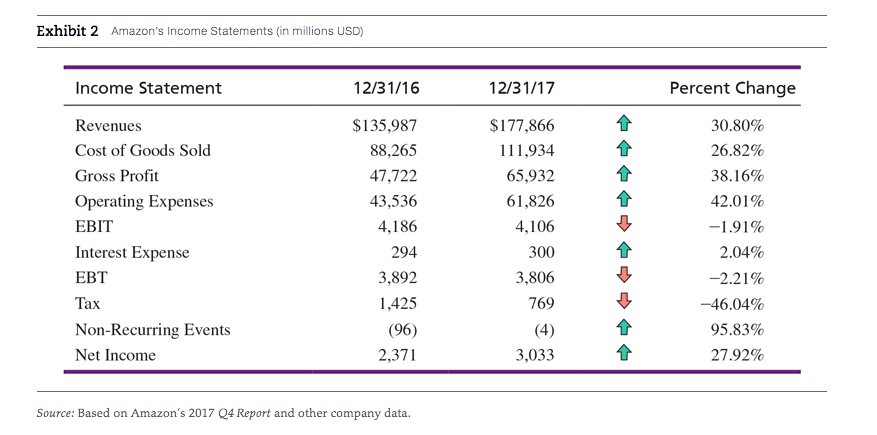Click the Interest Expense up arrow
Screen dimensions: 877x435
click(x=623, y=253)
